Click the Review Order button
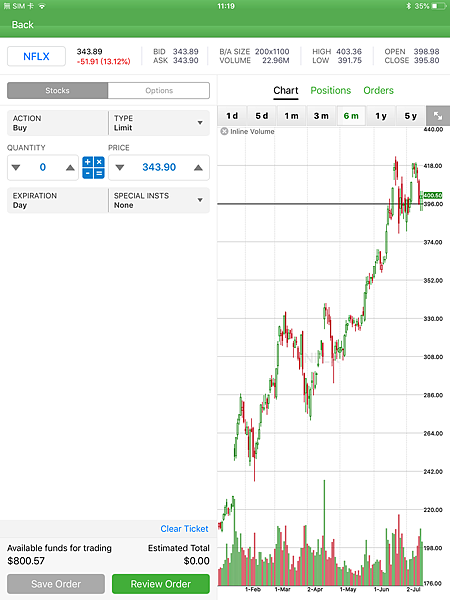Viewport: 450px width, 600px height. [161, 584]
